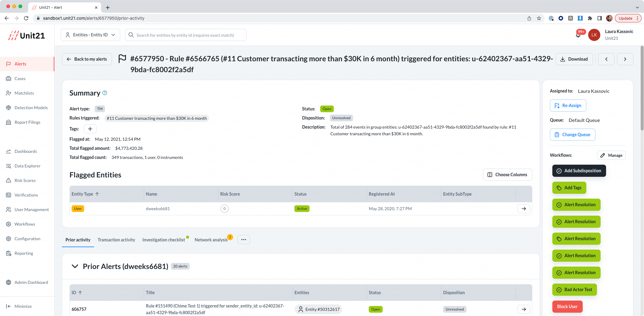Image resolution: width=644 pixels, height=316 pixels.
Task: Reload the page in browser
Action: coord(26,18)
